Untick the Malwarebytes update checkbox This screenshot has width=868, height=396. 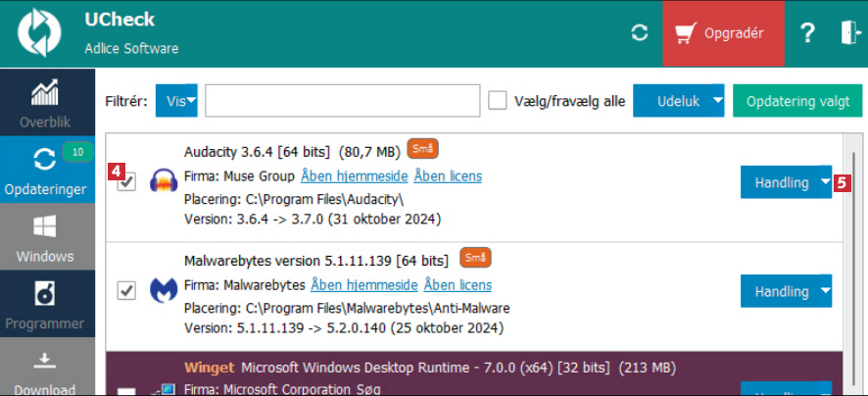click(126, 291)
